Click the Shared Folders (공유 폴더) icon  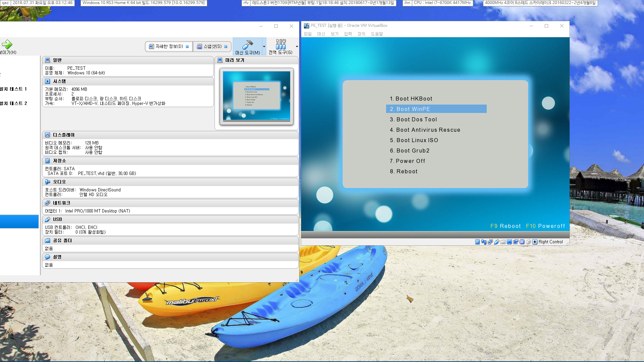pos(48,240)
